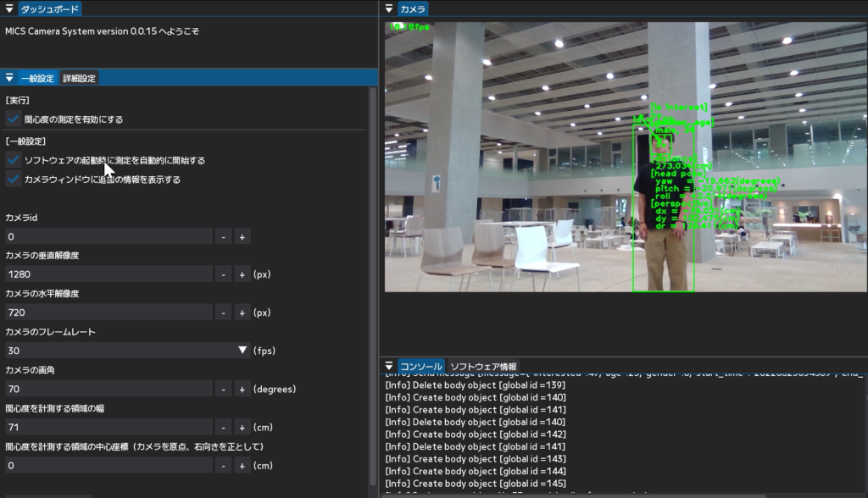Increase 領域の中心座標 with plus button

242,465
